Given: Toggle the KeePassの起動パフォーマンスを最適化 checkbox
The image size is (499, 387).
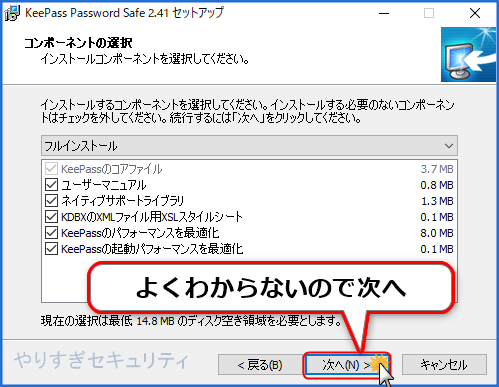Looking at the screenshot, I should point(51,249).
